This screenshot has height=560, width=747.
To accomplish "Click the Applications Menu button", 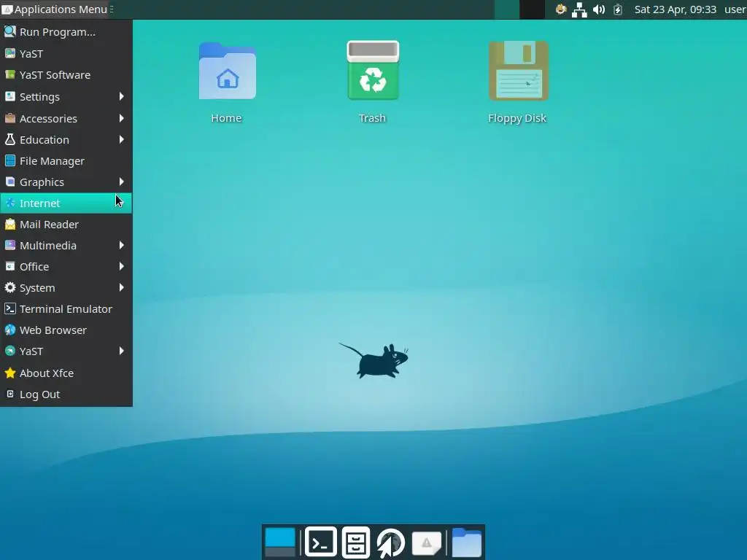I will click(x=55, y=9).
